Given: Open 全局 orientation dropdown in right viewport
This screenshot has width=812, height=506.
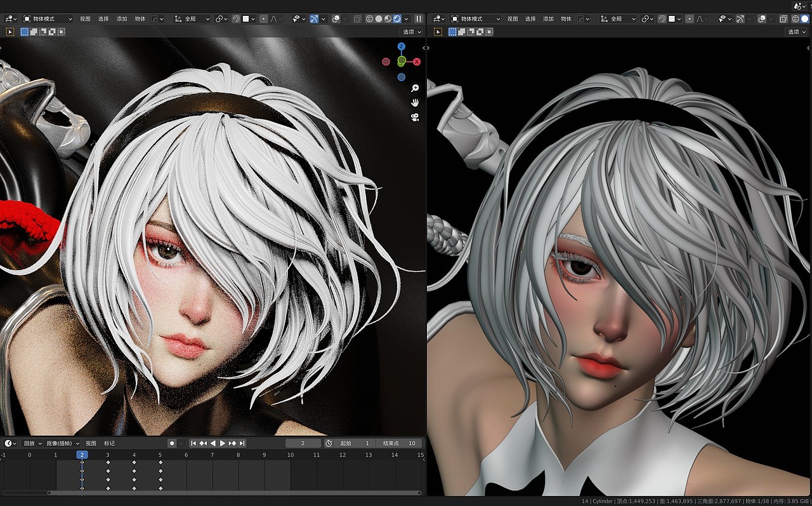Looking at the screenshot, I should (618, 19).
